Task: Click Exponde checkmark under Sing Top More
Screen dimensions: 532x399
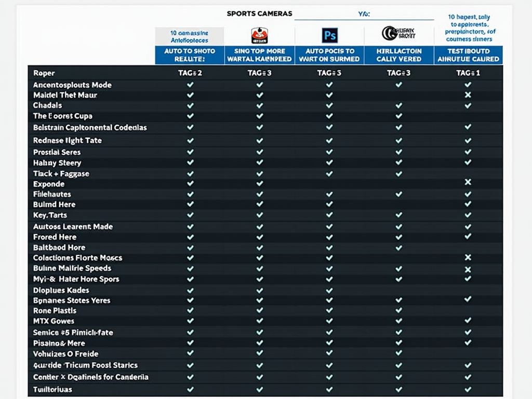Action: coord(260,183)
